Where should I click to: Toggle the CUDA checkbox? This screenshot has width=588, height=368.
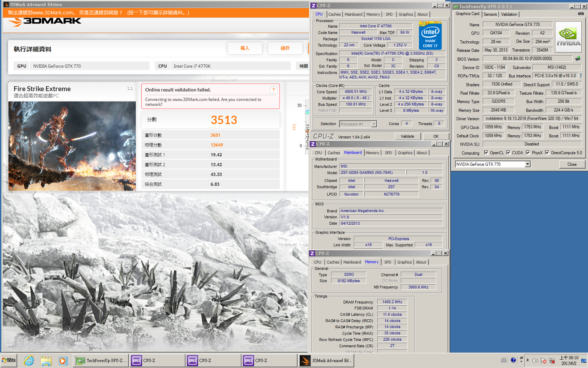(508, 153)
